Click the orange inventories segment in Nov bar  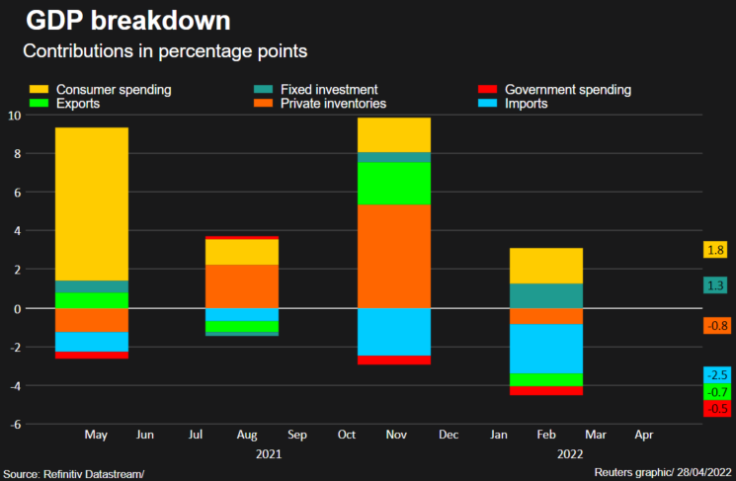(394, 257)
